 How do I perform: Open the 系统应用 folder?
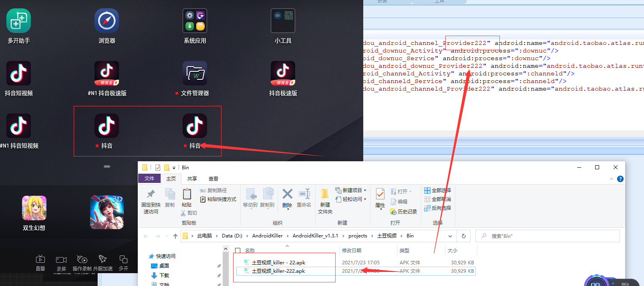click(195, 21)
